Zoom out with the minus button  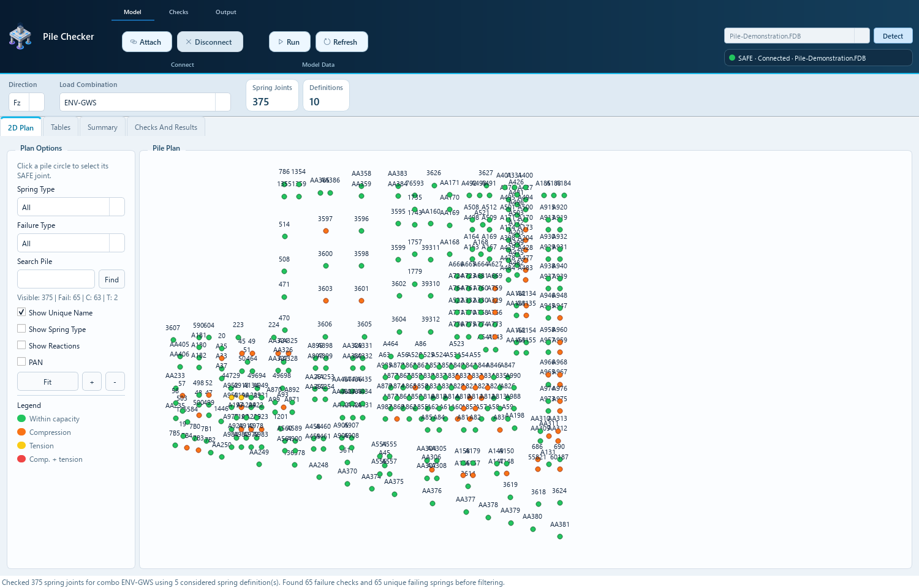(x=115, y=382)
